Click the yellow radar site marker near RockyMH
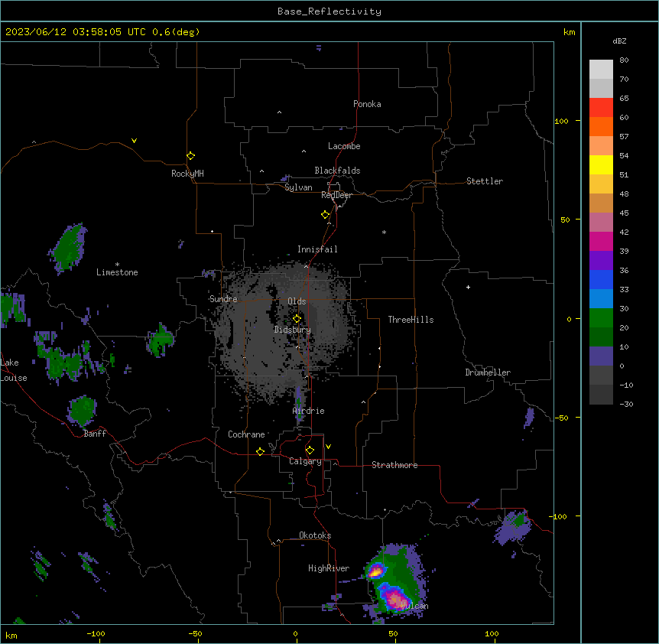 pos(191,156)
